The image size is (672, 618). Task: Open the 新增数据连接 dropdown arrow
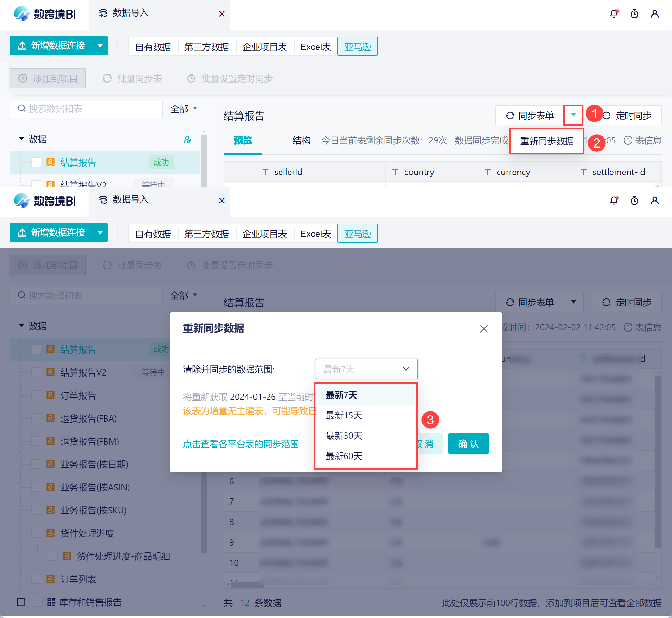pyautogui.click(x=100, y=46)
